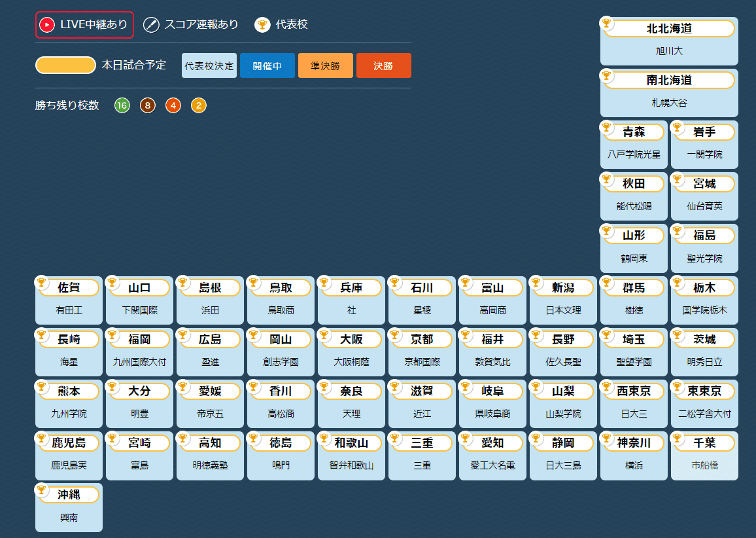This screenshot has height=538, width=756.
Task: Click school name 市船橋
Action: [x=704, y=465]
